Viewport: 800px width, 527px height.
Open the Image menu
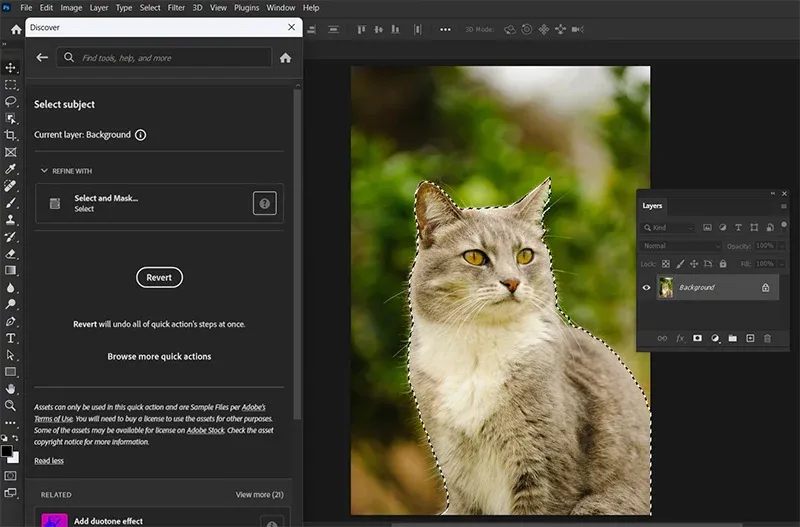71,8
